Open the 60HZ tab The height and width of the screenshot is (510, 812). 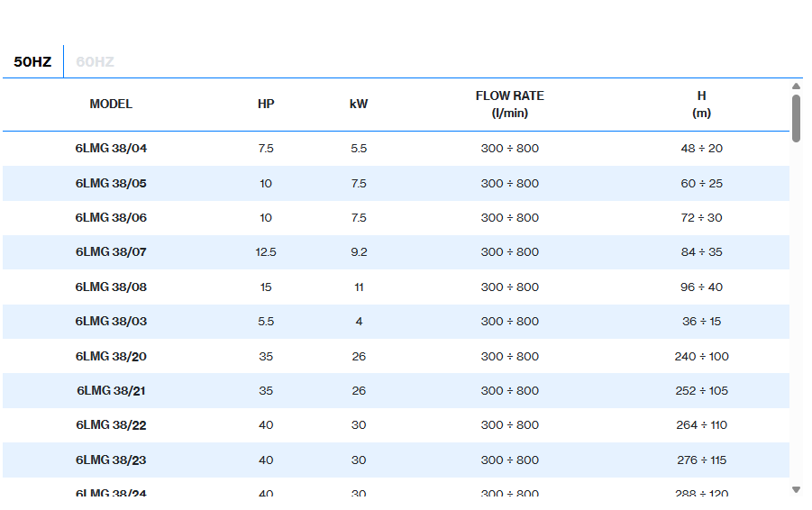pos(95,62)
